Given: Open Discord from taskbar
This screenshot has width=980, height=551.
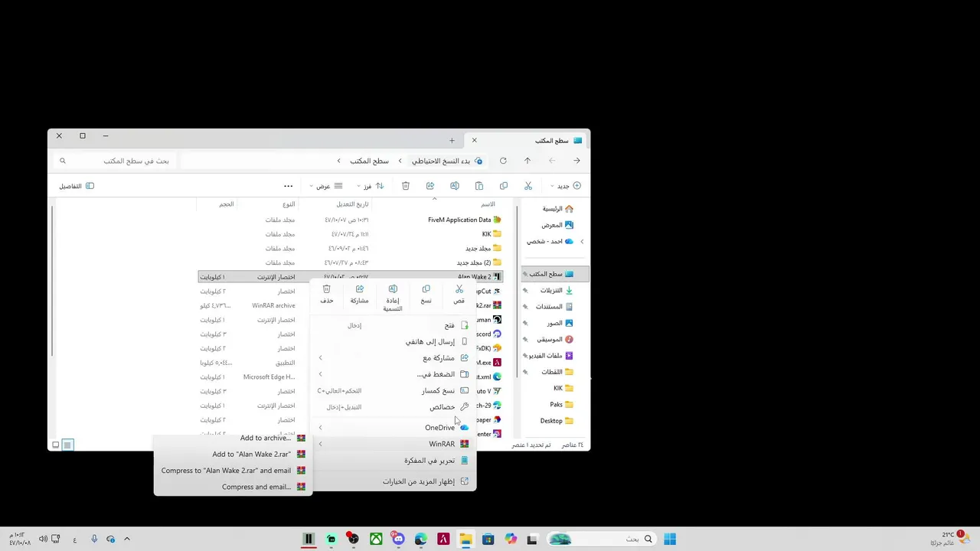Looking at the screenshot, I should coord(398,539).
